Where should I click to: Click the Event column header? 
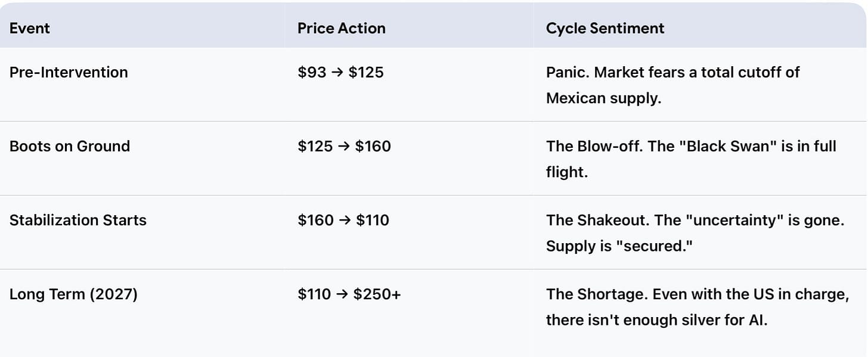point(30,28)
